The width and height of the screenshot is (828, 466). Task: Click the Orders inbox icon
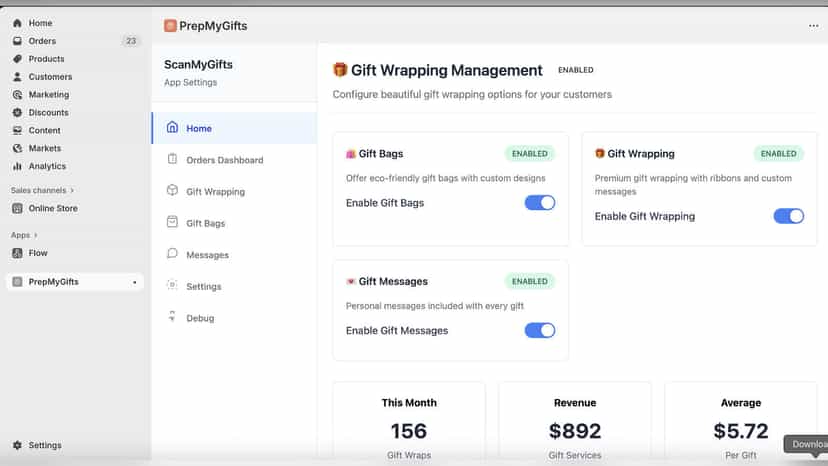click(17, 41)
